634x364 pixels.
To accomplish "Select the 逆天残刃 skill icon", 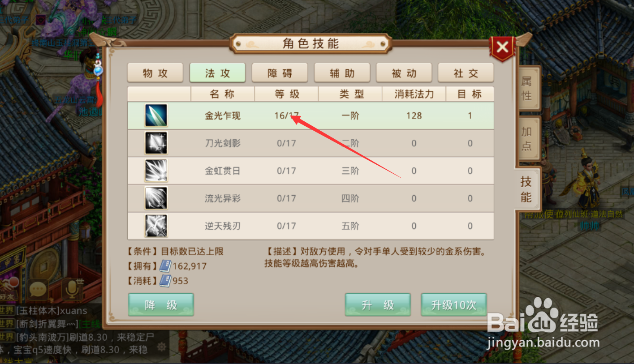I will (x=156, y=226).
